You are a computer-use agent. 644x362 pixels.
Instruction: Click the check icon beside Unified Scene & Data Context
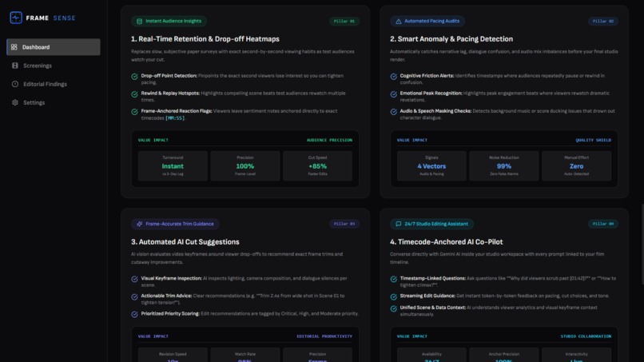tap(393, 308)
